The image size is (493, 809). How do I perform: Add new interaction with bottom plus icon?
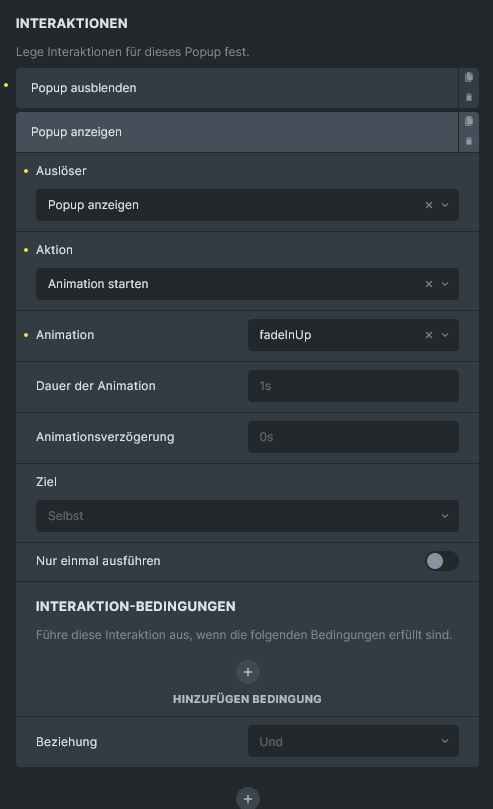tap(248, 799)
